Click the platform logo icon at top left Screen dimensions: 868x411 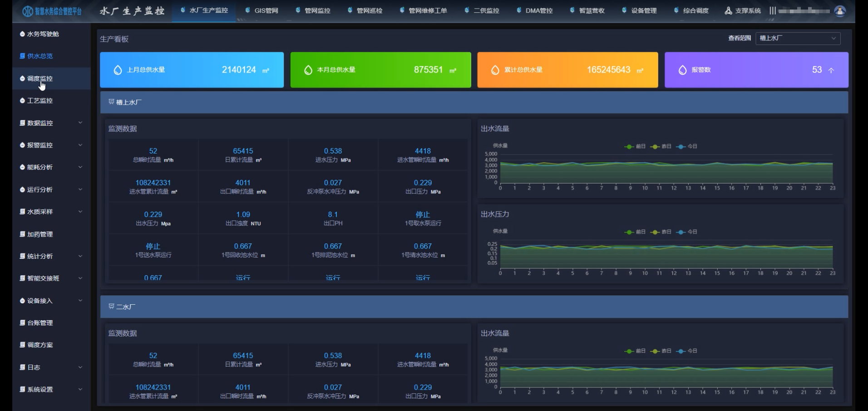click(28, 11)
